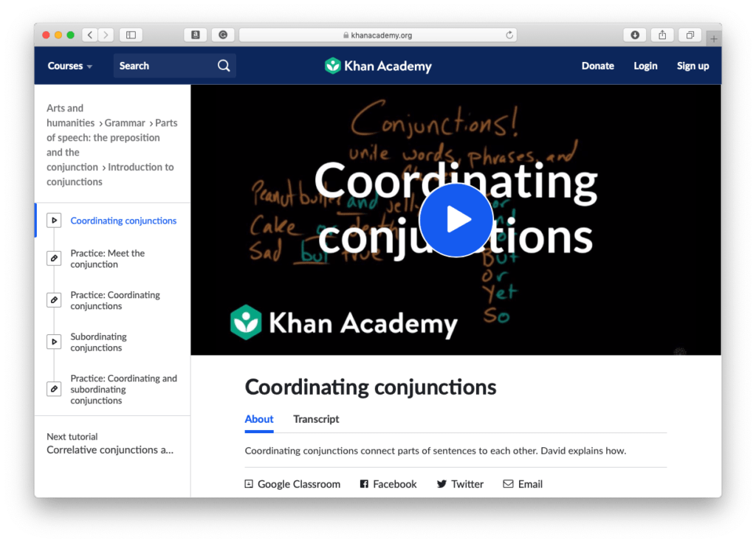756x543 pixels.
Task: Play the Coordinating conjunctions video
Action: 456,220
